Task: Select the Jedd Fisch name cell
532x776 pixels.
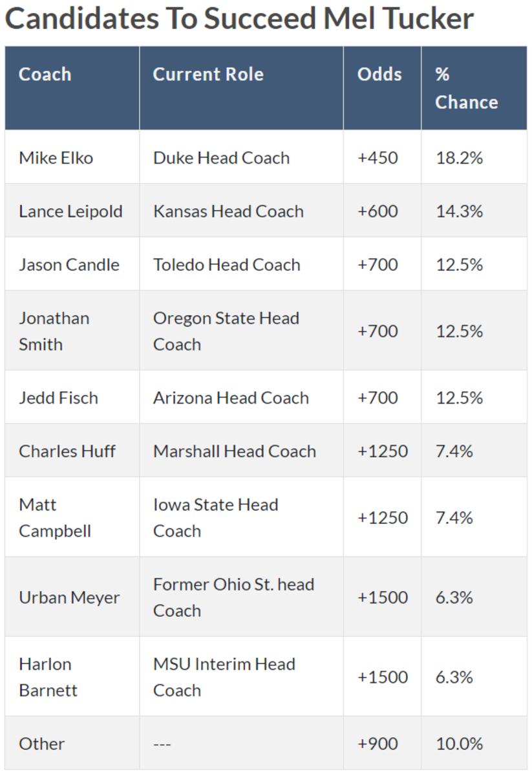Action: coord(58,398)
